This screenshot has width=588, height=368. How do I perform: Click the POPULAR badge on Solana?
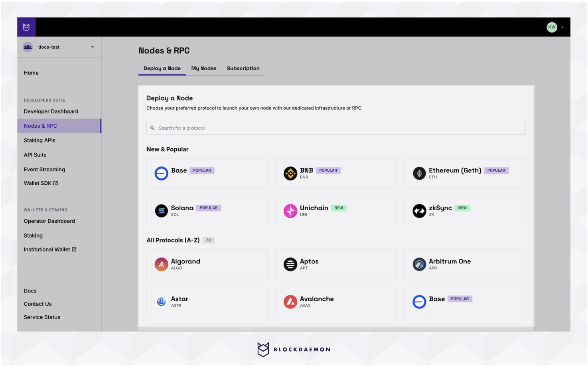[x=209, y=208]
